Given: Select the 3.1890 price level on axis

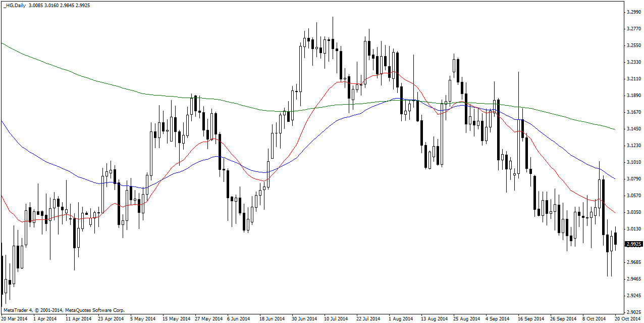Looking at the screenshot, I should [x=634, y=95].
